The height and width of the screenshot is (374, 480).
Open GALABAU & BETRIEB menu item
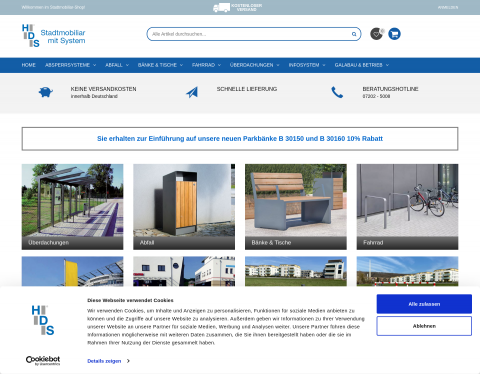pyautogui.click(x=359, y=65)
